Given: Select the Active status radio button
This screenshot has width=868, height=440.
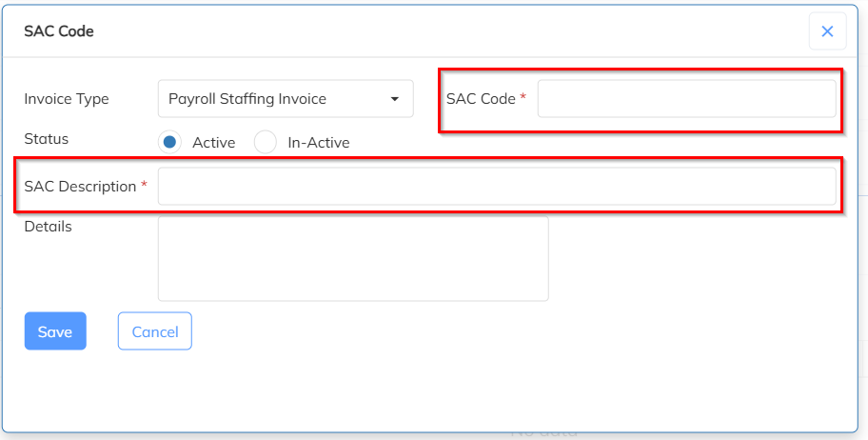Looking at the screenshot, I should click(169, 142).
